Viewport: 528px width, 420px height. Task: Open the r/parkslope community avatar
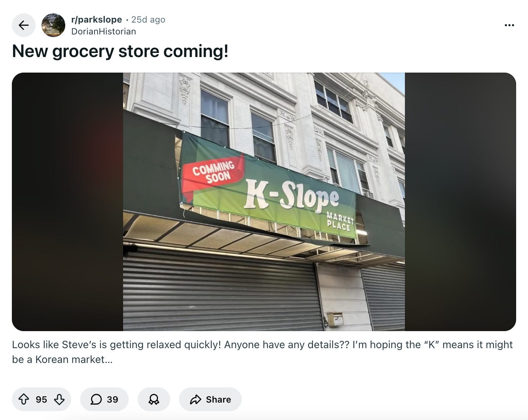pyautogui.click(x=53, y=25)
